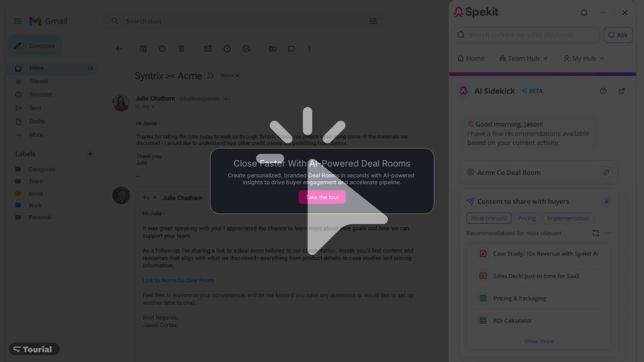
Task: Open search options filter icon
Action: (373, 21)
